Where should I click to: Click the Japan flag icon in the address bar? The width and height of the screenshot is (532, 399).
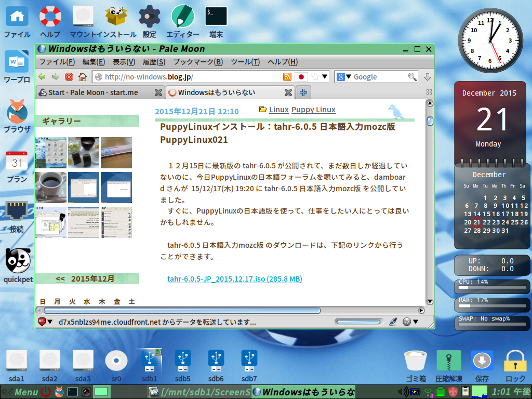301,77
